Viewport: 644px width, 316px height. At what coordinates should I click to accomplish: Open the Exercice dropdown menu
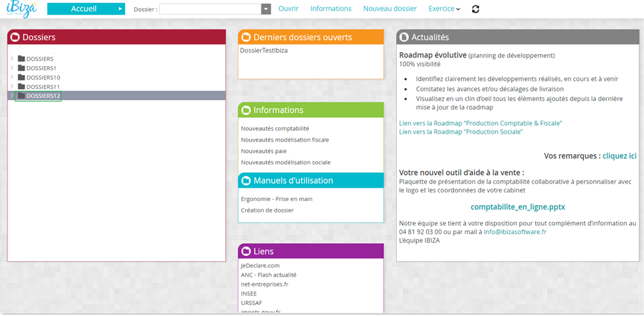(x=444, y=9)
